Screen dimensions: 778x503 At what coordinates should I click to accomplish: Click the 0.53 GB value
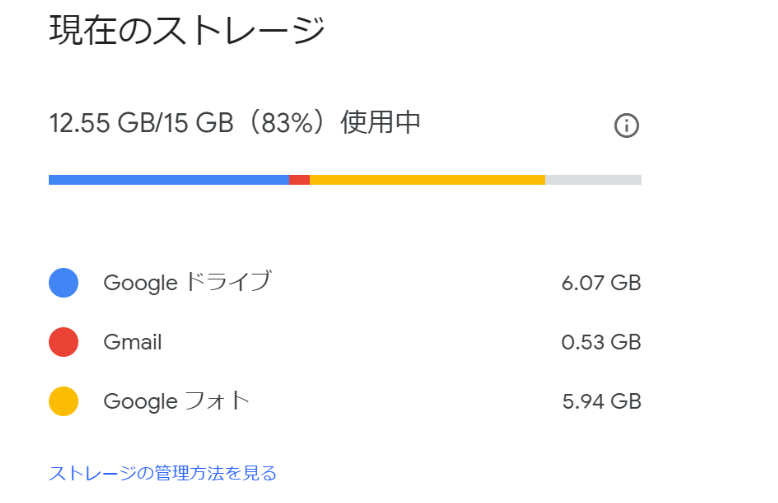[601, 342]
